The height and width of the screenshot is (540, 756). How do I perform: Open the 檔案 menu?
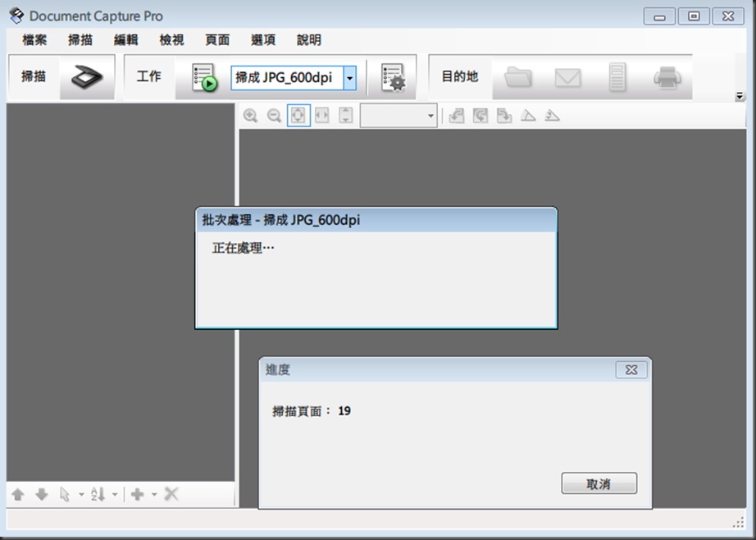coord(33,39)
